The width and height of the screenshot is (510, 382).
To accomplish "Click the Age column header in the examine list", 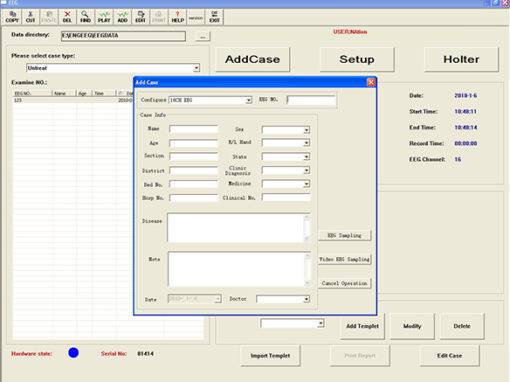I will 85,93.
